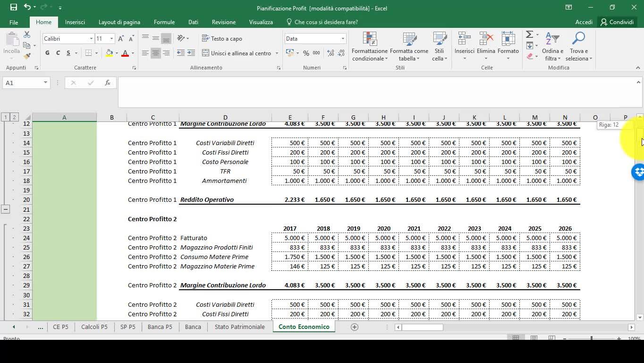Image resolution: width=644 pixels, height=363 pixels.
Task: Click the Name Box showing A1
Action: (x=25, y=83)
